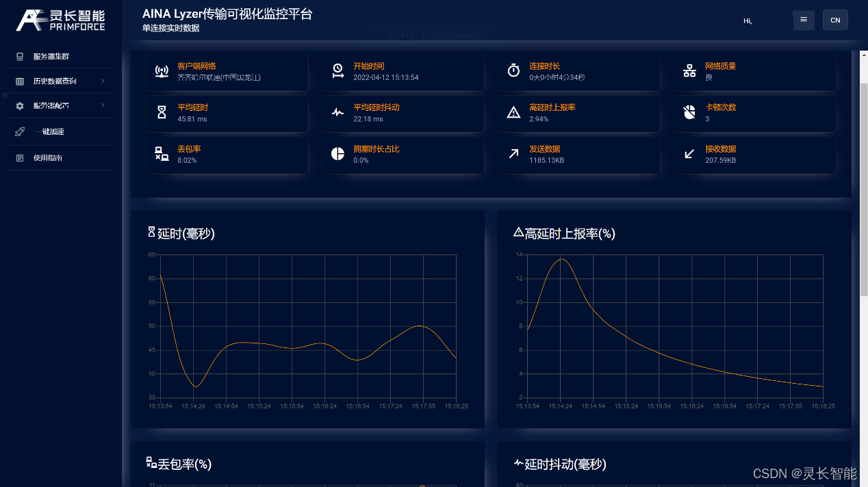Click the icon in the 丢包率(%) chart title
This screenshot has width=868, height=487.
point(151,462)
